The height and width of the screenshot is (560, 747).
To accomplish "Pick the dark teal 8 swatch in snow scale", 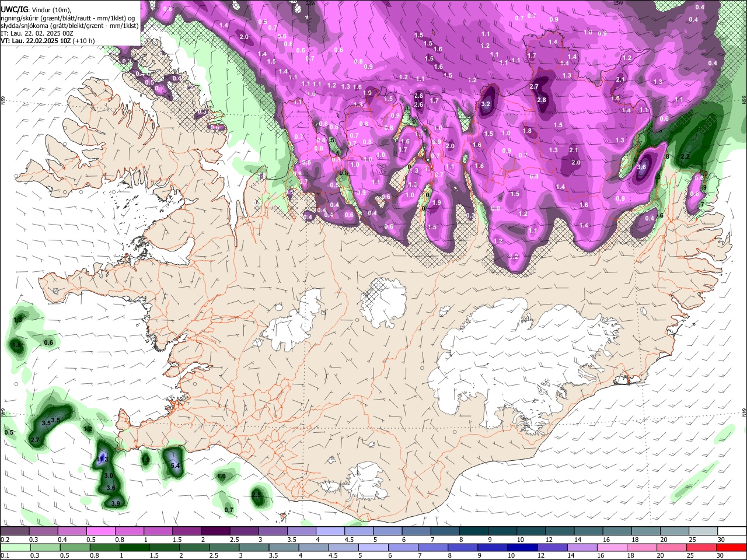I will pyautogui.click(x=473, y=531).
